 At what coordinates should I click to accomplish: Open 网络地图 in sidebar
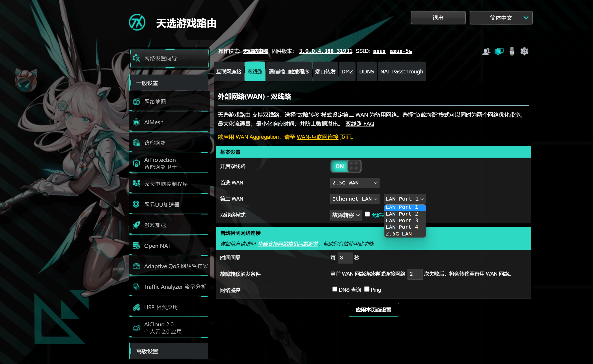click(169, 102)
